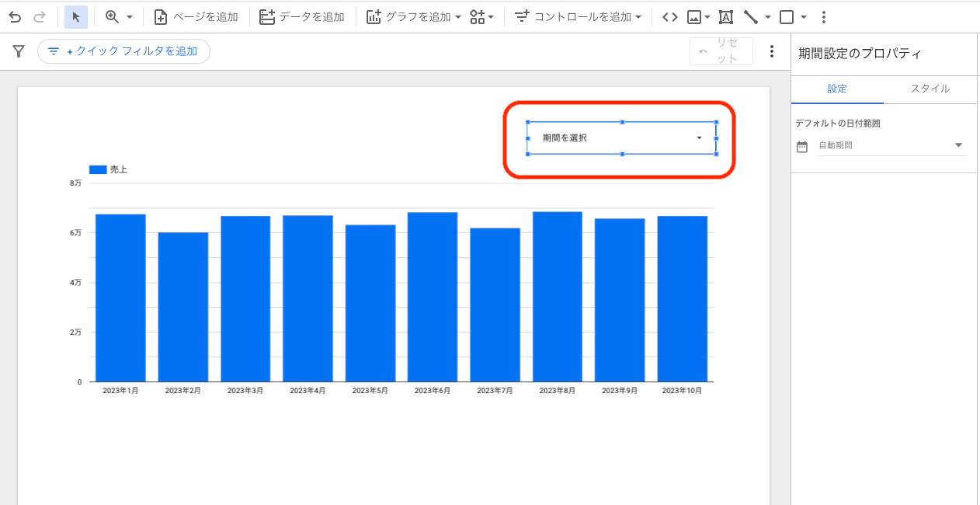Image resolution: width=980 pixels, height=505 pixels.
Task: Click the funnel filter icon
Action: [19, 51]
